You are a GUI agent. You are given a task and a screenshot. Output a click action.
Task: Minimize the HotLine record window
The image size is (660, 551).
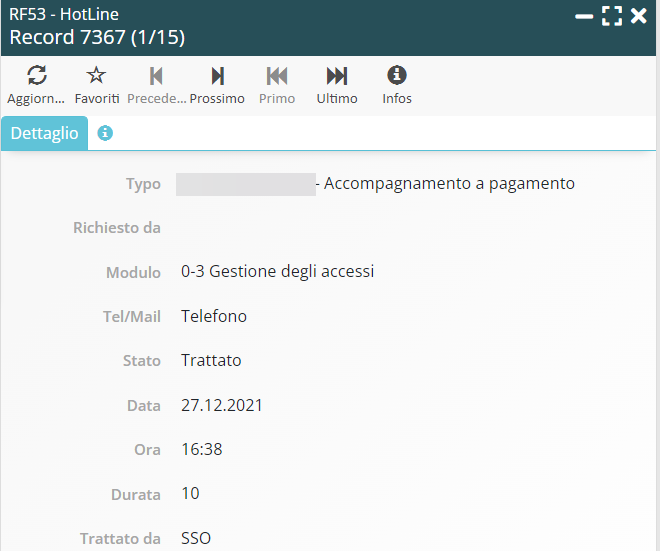[585, 16]
